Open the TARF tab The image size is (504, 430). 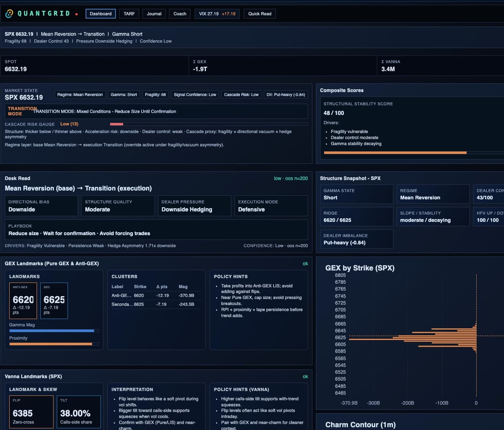pyautogui.click(x=129, y=13)
